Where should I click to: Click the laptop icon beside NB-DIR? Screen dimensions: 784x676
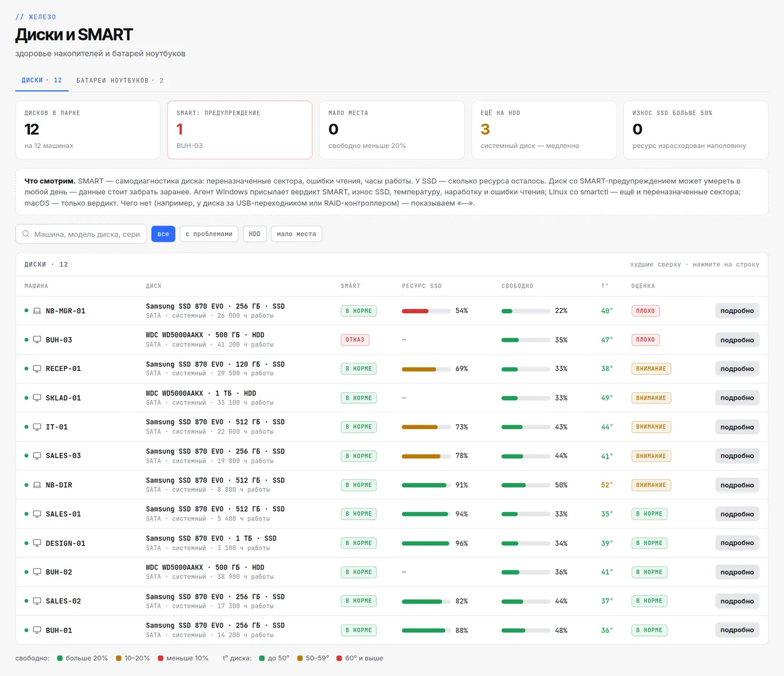coord(37,485)
